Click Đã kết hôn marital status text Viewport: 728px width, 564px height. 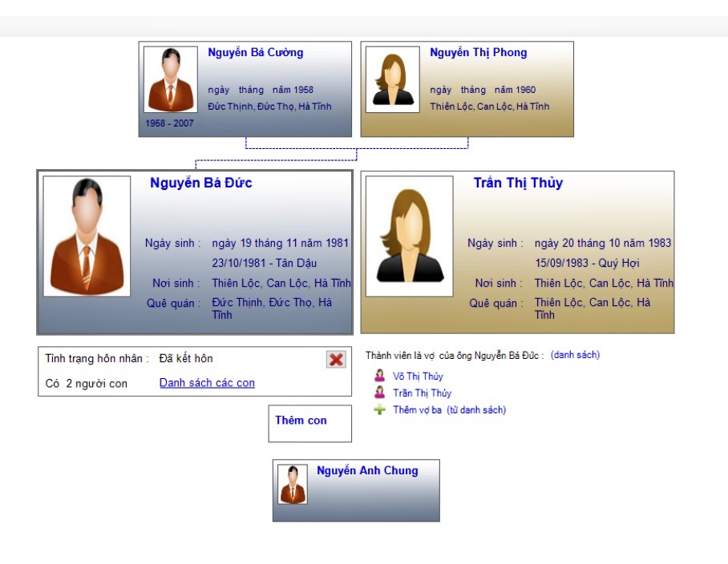[186, 359]
